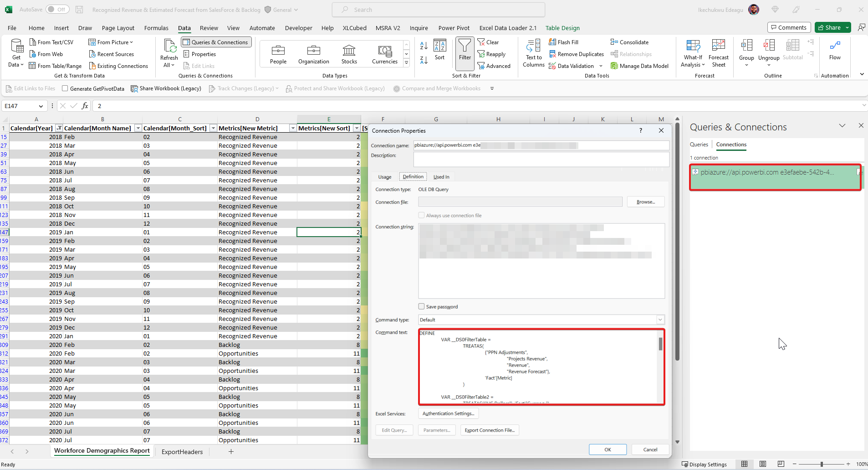Click OK in Connection Properties
The image size is (868, 470).
coord(608,449)
